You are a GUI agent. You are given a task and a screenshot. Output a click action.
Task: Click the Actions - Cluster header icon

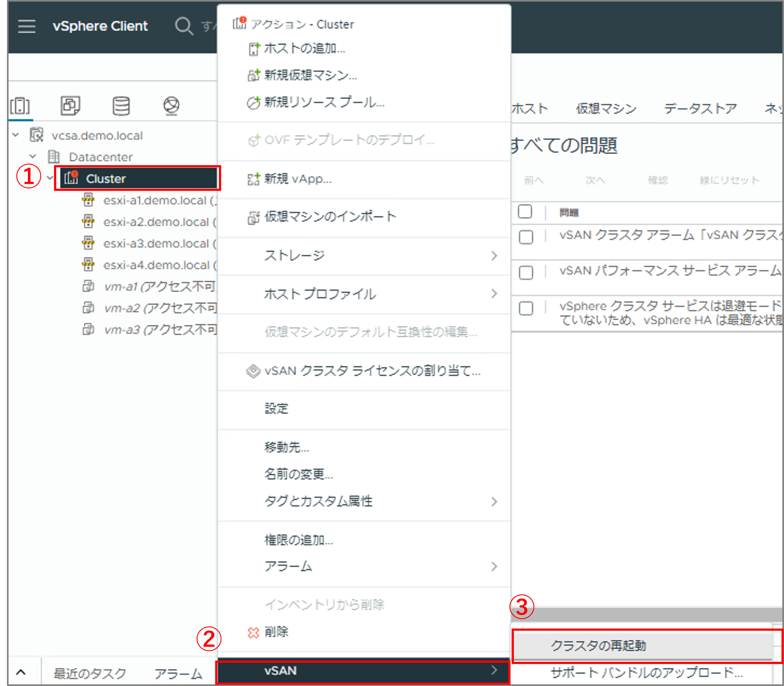tap(240, 23)
